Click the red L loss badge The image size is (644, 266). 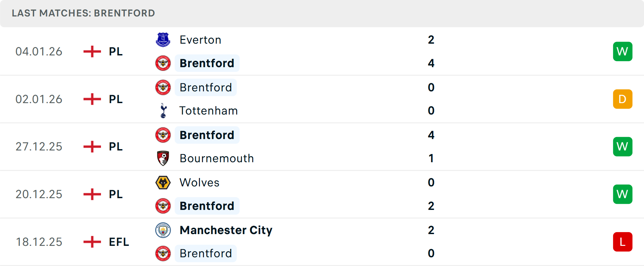pos(623,242)
